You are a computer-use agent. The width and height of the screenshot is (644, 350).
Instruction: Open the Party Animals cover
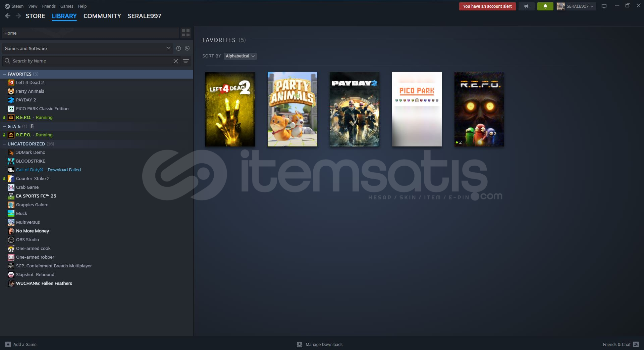(292, 109)
